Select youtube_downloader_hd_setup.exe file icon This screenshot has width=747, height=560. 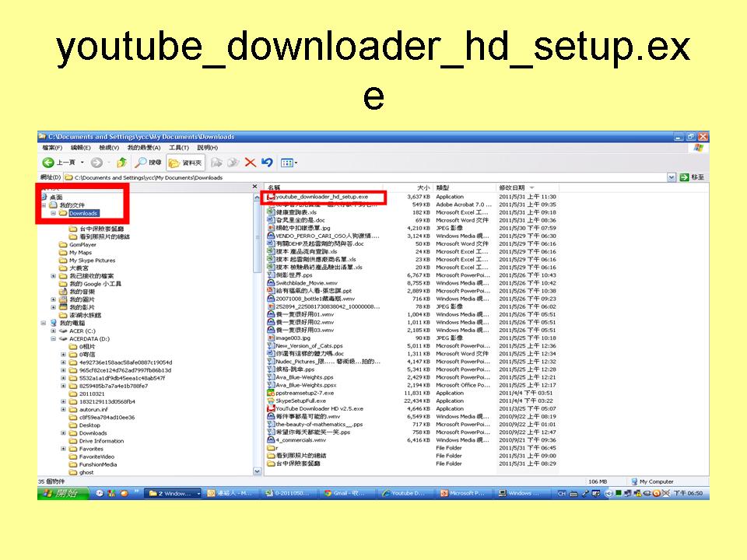click(271, 197)
